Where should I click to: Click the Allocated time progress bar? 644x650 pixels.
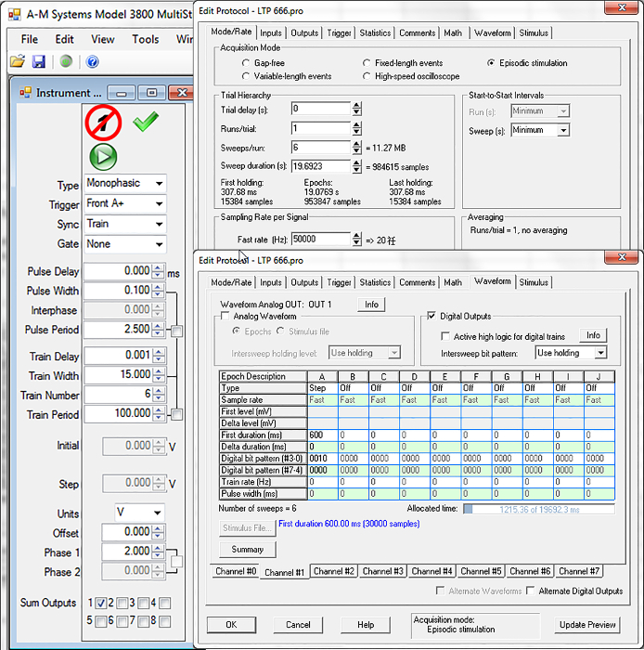click(x=538, y=509)
